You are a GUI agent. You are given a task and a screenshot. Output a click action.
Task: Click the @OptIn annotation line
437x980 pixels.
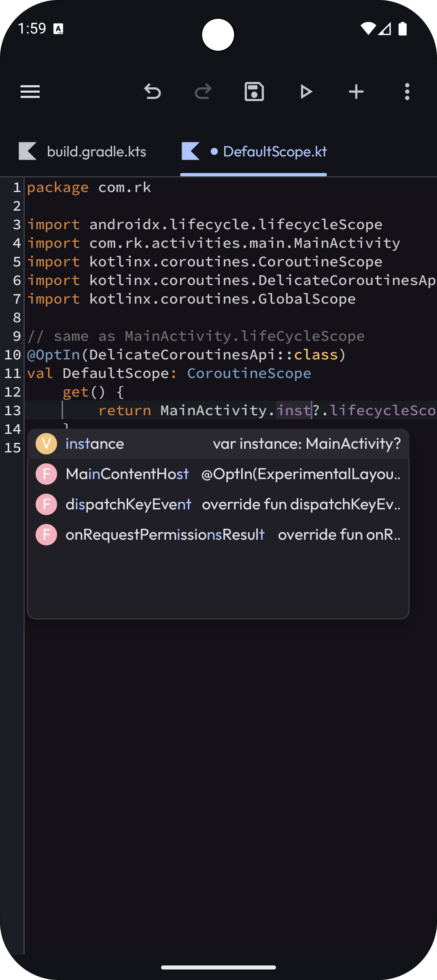click(187, 355)
